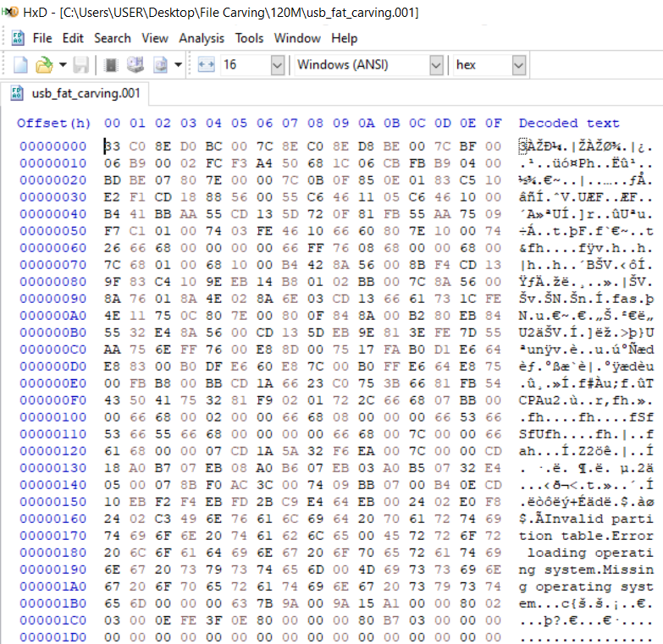The image size is (663, 644).
Task: Click the Save disk icon
Action: [x=80, y=65]
